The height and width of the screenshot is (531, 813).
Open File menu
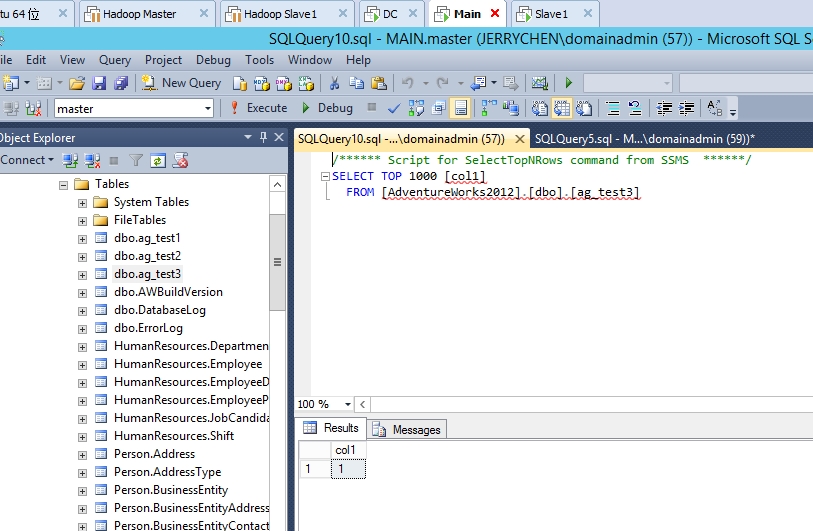[6, 60]
